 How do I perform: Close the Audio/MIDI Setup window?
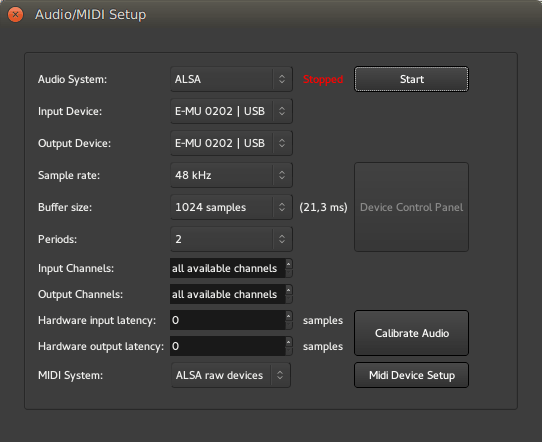point(15,15)
